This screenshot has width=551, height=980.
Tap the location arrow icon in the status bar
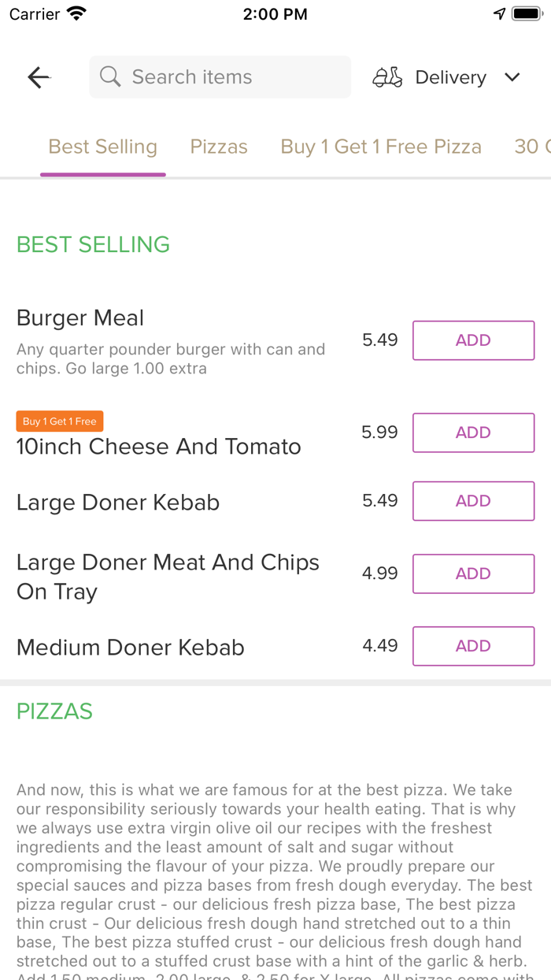click(498, 13)
